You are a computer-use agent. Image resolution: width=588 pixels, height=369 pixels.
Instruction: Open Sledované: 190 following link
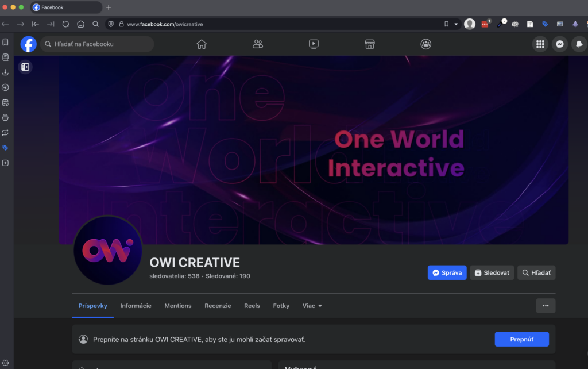pos(227,276)
